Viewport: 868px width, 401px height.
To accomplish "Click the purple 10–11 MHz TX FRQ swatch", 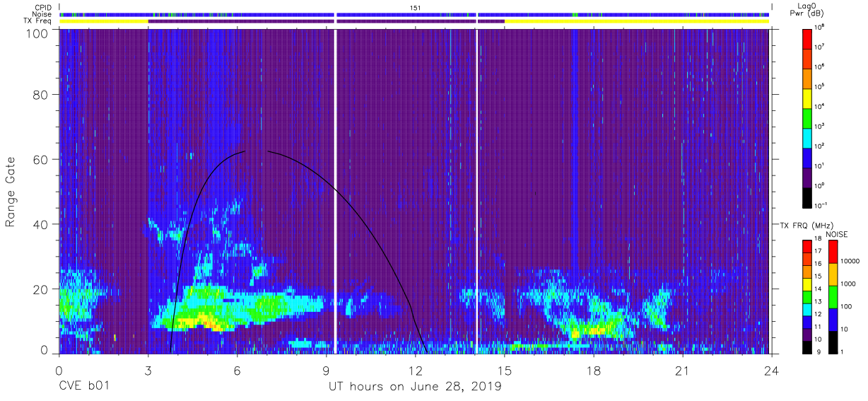I will [807, 334].
